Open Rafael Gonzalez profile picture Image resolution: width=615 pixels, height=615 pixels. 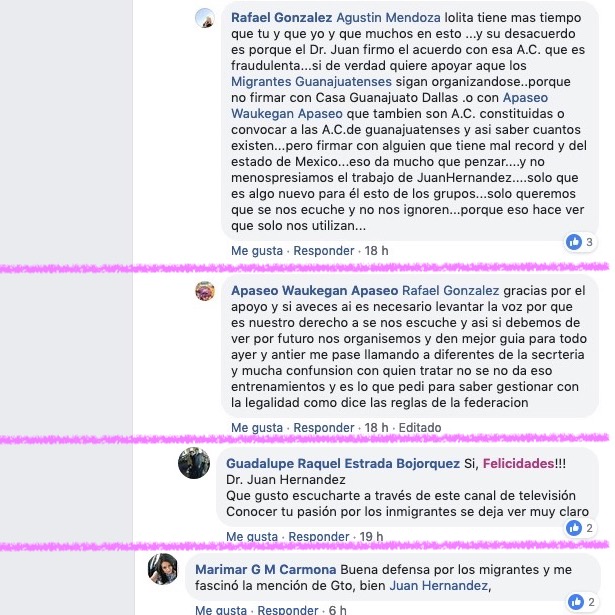(x=205, y=18)
